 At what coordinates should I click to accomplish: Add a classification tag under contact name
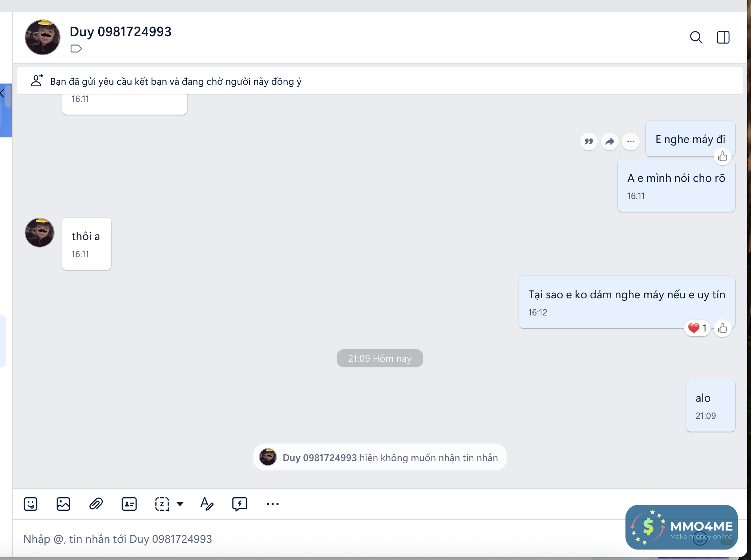click(x=76, y=49)
